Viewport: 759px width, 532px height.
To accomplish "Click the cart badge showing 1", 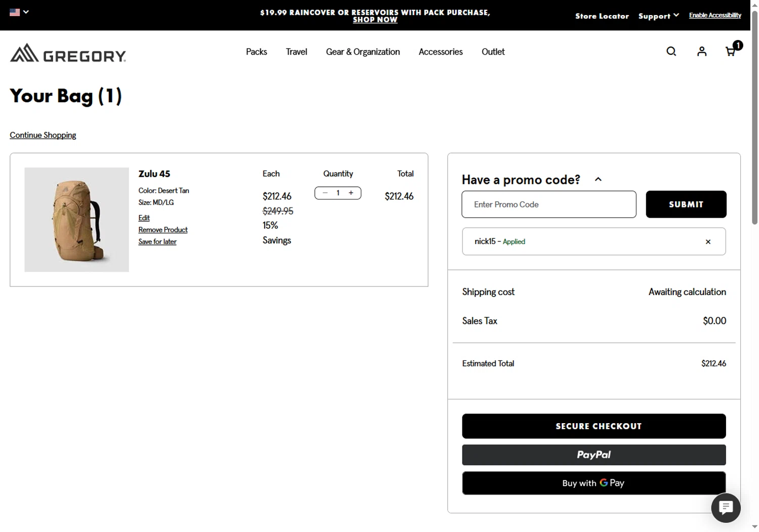I will (738, 46).
